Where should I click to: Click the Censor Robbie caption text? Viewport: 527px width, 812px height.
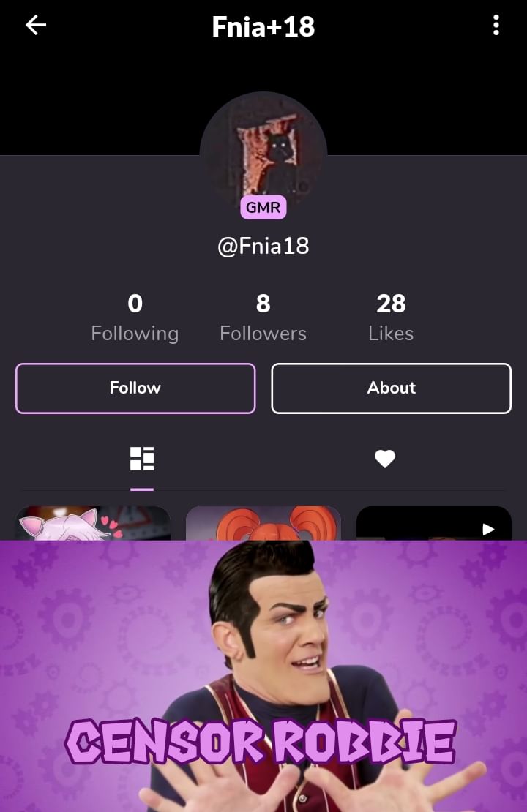(261, 742)
